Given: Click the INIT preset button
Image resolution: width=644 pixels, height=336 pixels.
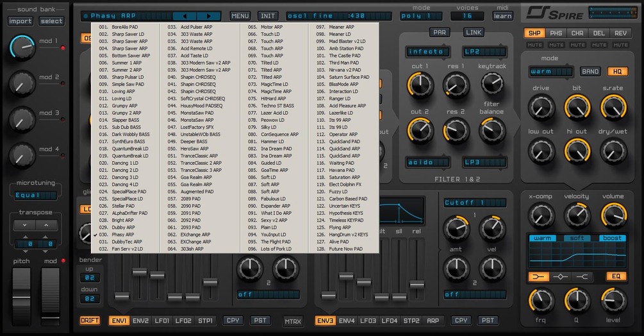Looking at the screenshot, I should [268, 16].
